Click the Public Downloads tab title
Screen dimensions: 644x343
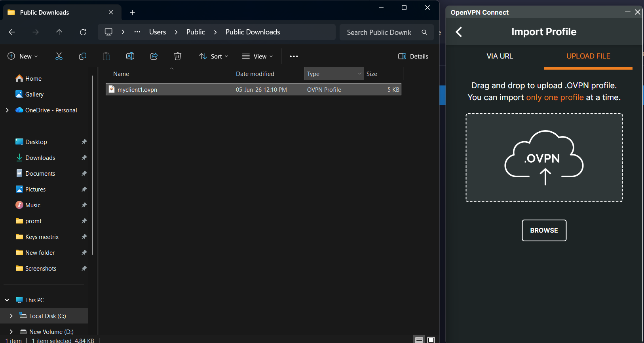(x=44, y=13)
